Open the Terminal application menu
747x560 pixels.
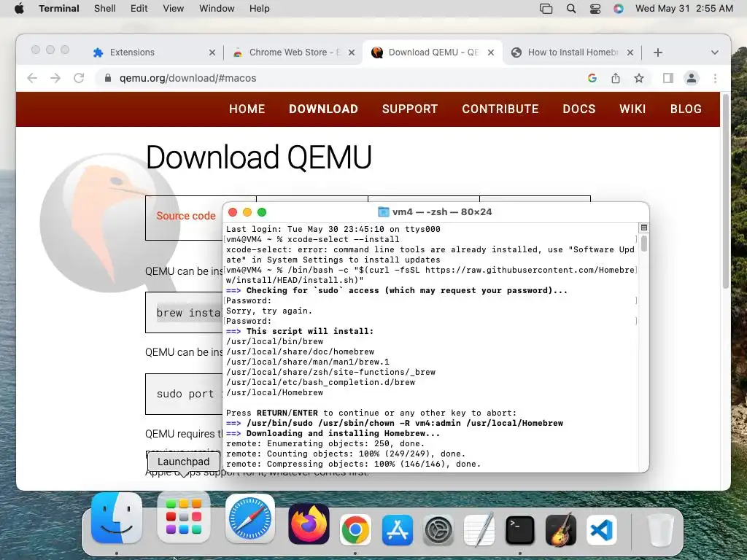point(59,9)
